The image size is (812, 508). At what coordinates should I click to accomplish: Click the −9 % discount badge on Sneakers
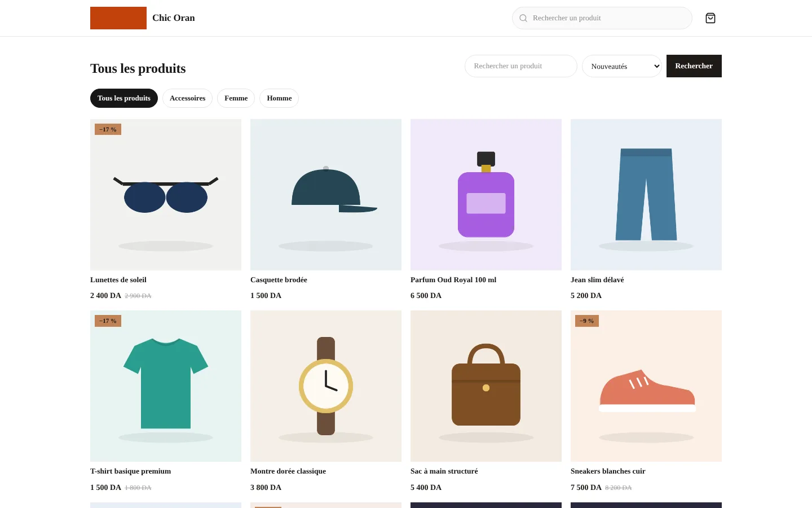pyautogui.click(x=587, y=321)
